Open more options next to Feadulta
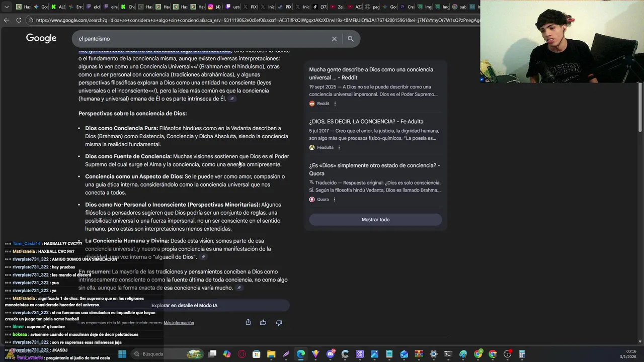Image resolution: width=644 pixels, height=362 pixels. coord(339,148)
